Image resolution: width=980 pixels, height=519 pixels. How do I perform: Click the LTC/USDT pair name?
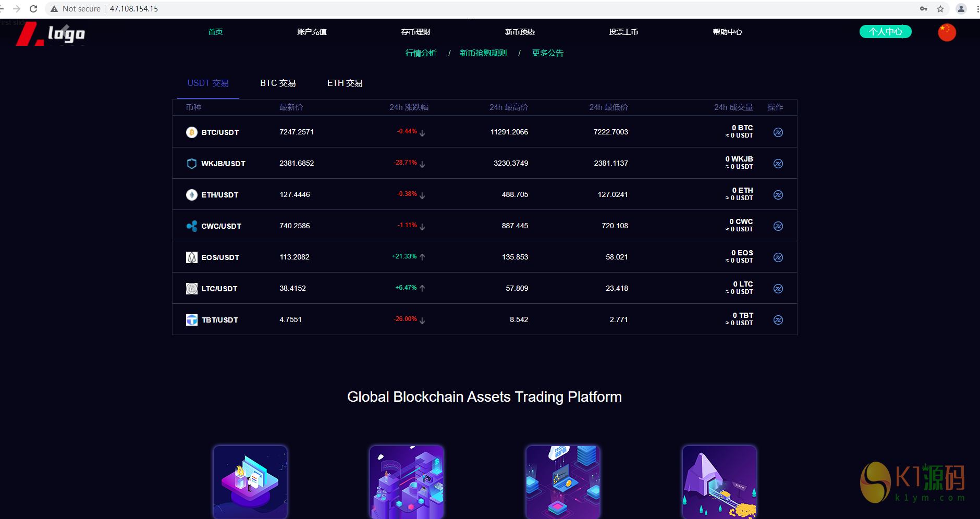pos(219,289)
